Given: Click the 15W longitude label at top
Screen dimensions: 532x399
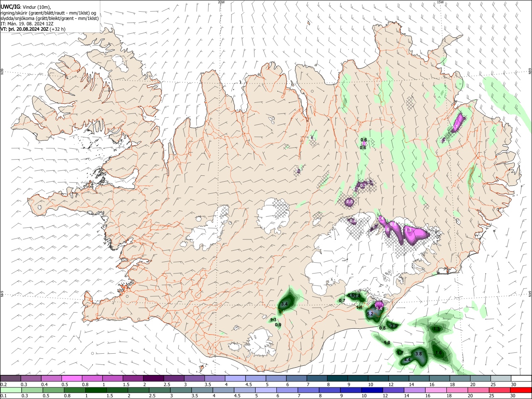Looking at the screenshot, I should (440, 2).
